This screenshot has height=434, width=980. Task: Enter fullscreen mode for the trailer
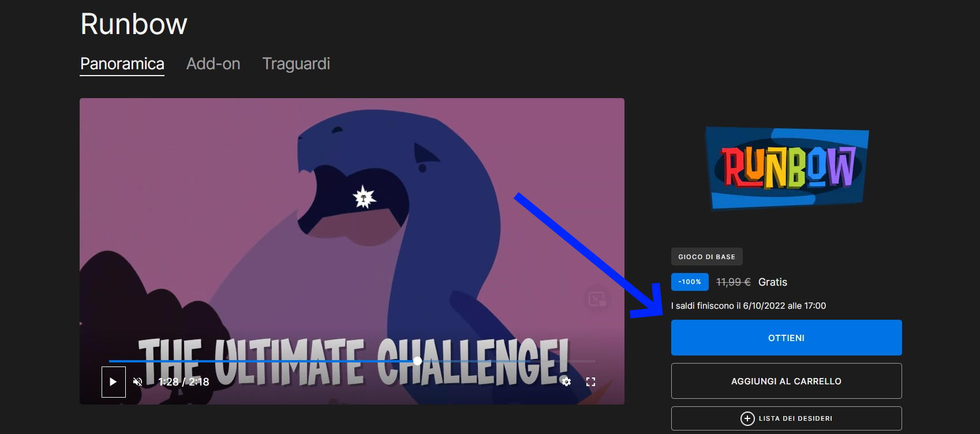pyautogui.click(x=590, y=382)
